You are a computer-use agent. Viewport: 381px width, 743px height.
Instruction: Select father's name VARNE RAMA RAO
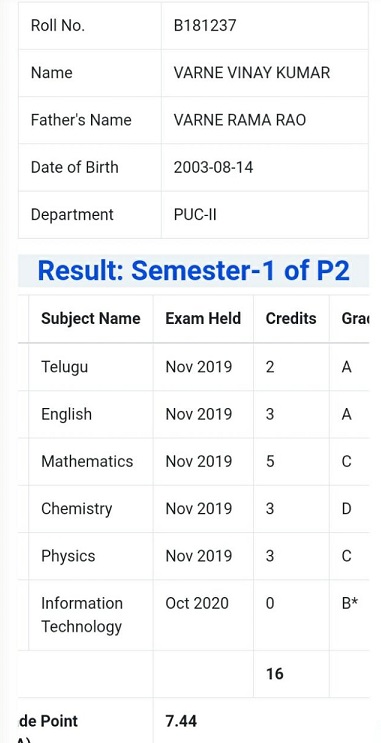(x=240, y=120)
